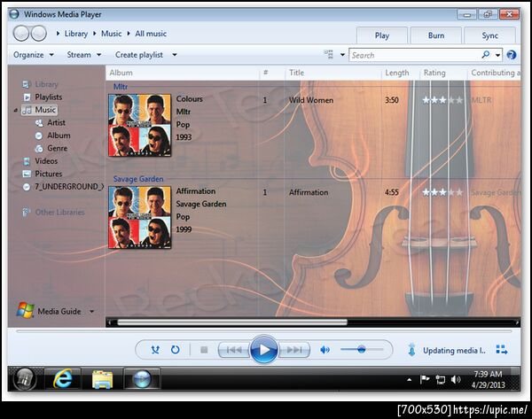Expand the search options dropdown arrow

point(497,55)
